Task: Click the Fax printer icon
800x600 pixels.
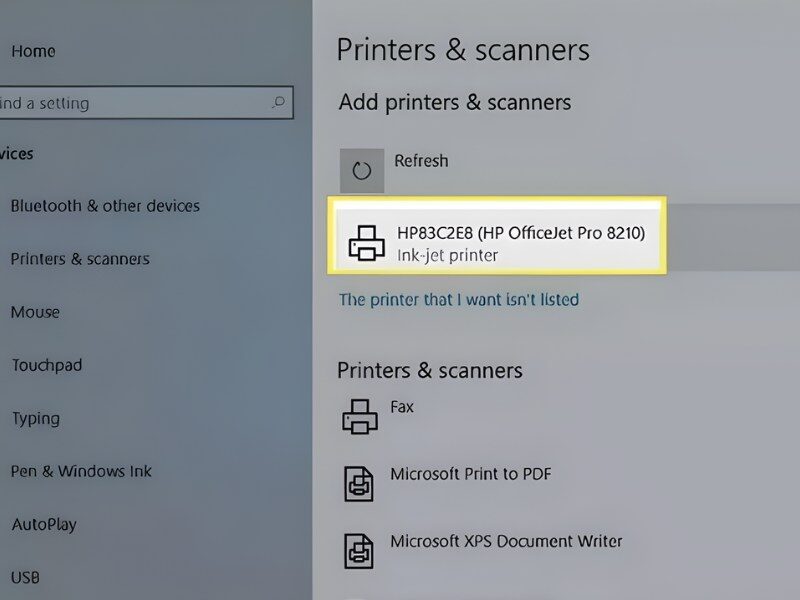Action: click(361, 415)
